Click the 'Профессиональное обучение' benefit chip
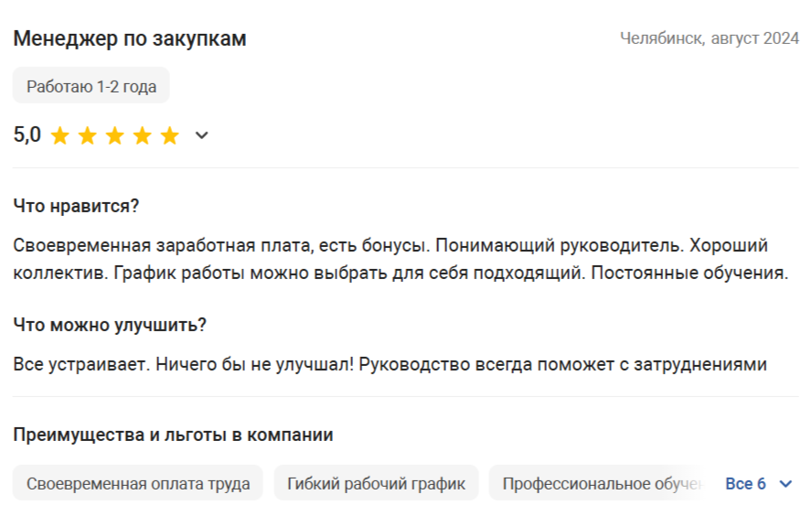 pos(603,483)
